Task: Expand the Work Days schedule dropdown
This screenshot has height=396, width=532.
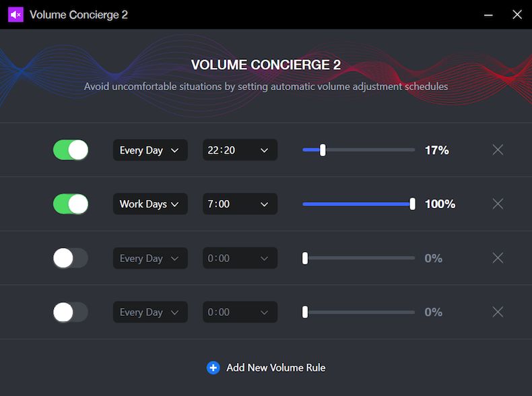Action: (x=150, y=204)
